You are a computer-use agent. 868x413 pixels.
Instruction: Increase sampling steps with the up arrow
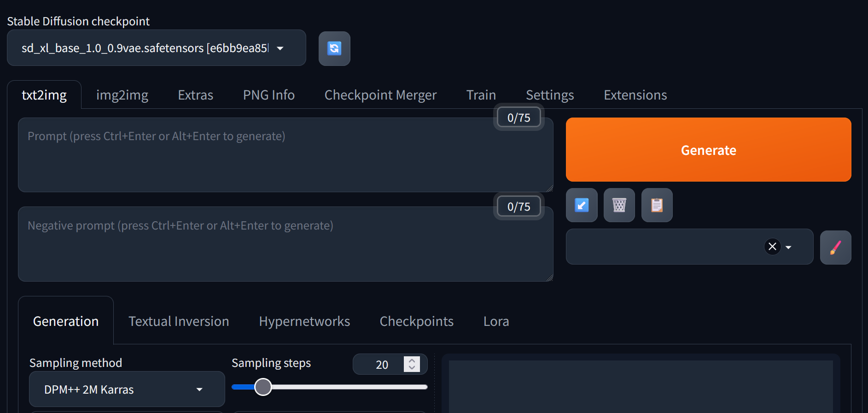click(412, 360)
